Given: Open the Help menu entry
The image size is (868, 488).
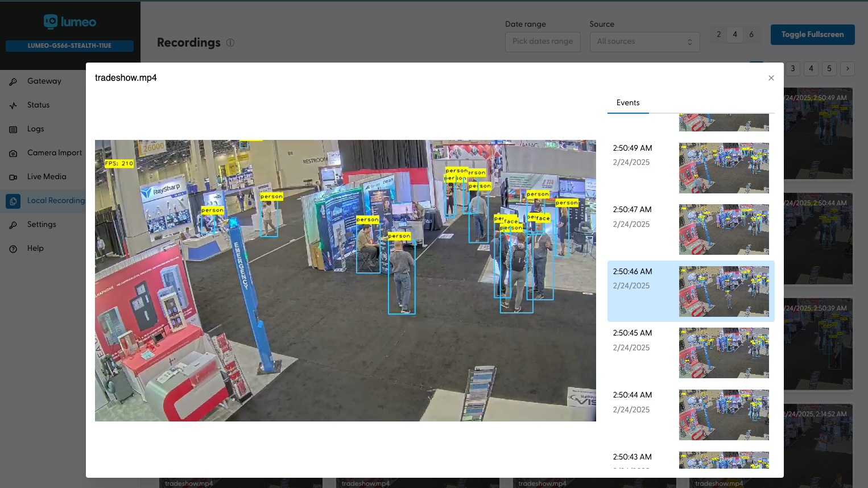Looking at the screenshot, I should tap(35, 249).
